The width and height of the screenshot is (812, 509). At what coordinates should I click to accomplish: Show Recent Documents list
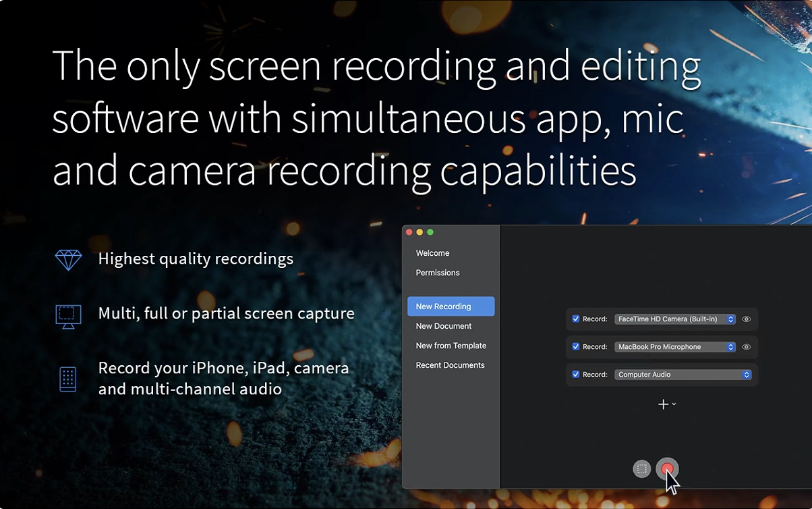pos(450,365)
